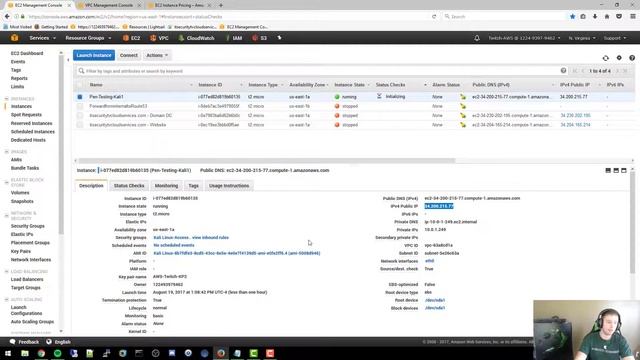This screenshot has width=640, height=360.
Task: Click the view inbound rules link
Action: 210,238
